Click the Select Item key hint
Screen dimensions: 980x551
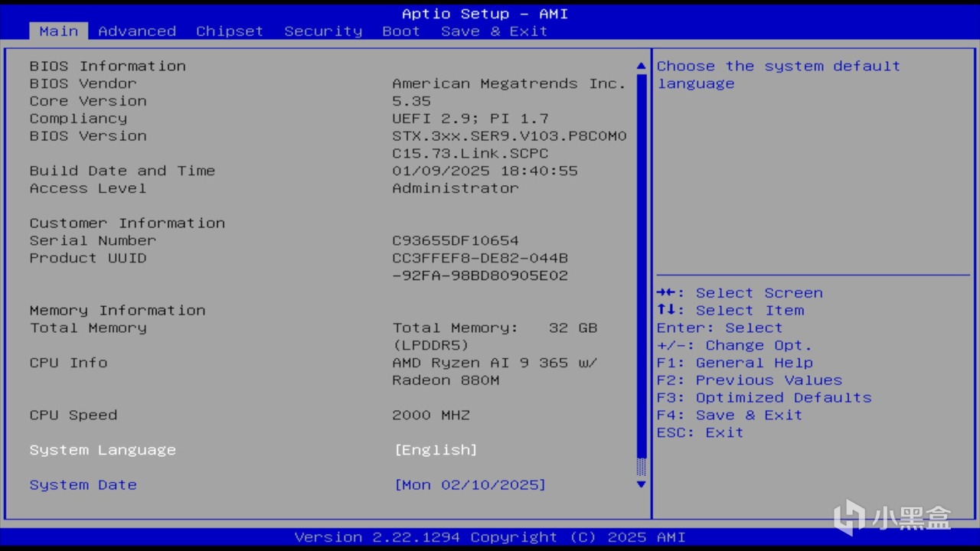click(x=730, y=311)
